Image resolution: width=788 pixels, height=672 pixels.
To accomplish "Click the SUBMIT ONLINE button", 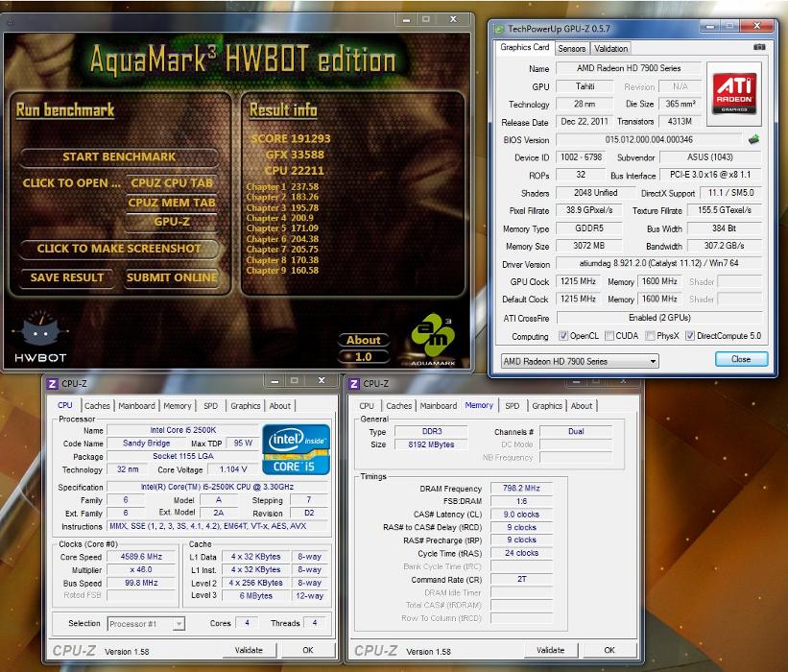I will coord(172,277).
